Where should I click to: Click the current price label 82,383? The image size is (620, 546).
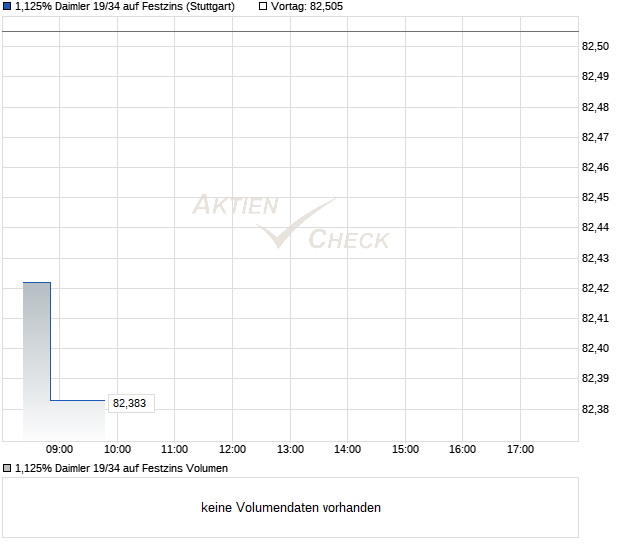pyautogui.click(x=131, y=403)
